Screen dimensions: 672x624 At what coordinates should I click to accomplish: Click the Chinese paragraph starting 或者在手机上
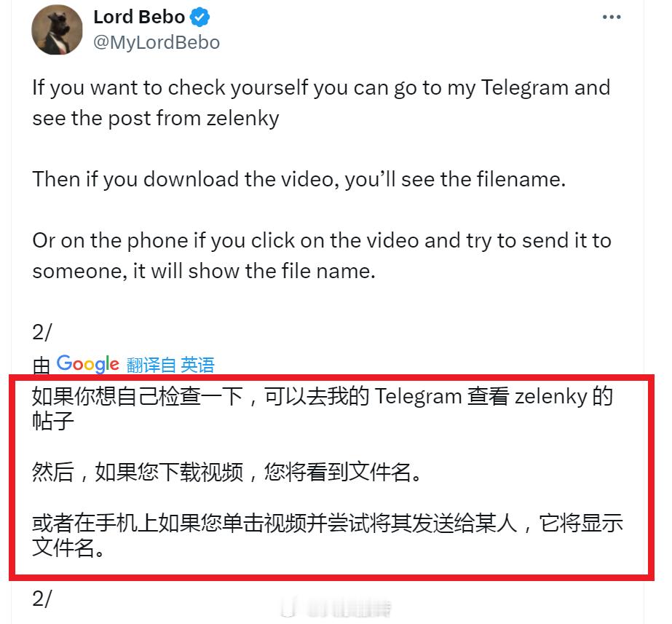click(328, 535)
